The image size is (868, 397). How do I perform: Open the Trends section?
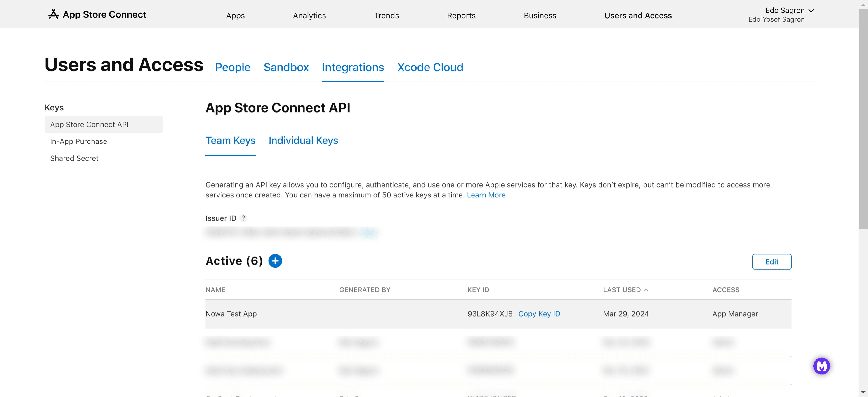[387, 16]
